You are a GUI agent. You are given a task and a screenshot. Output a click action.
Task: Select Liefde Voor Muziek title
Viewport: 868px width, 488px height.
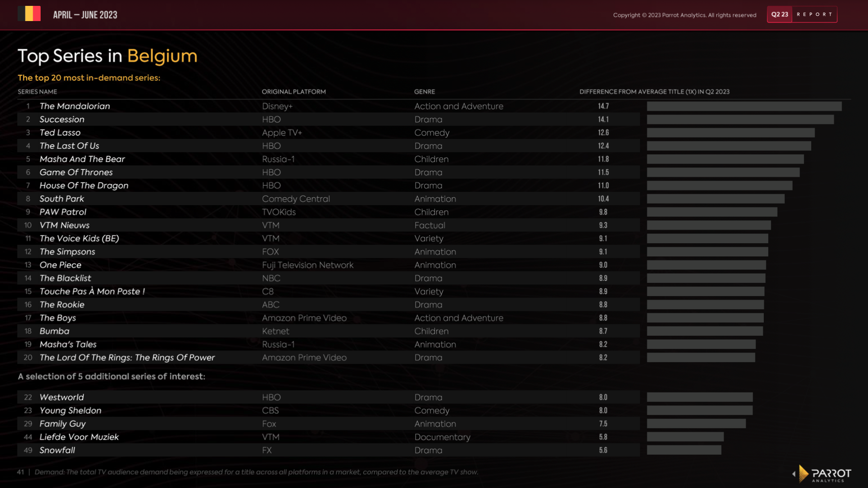[79, 437]
